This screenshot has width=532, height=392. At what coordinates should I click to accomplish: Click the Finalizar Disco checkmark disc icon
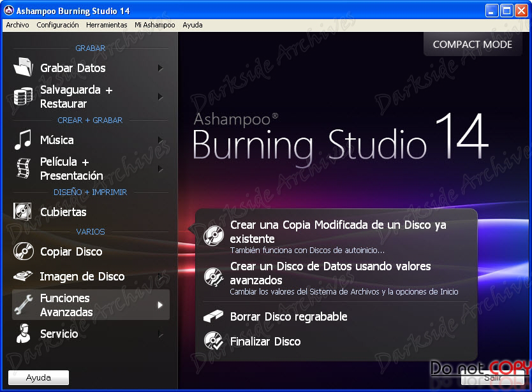214,341
